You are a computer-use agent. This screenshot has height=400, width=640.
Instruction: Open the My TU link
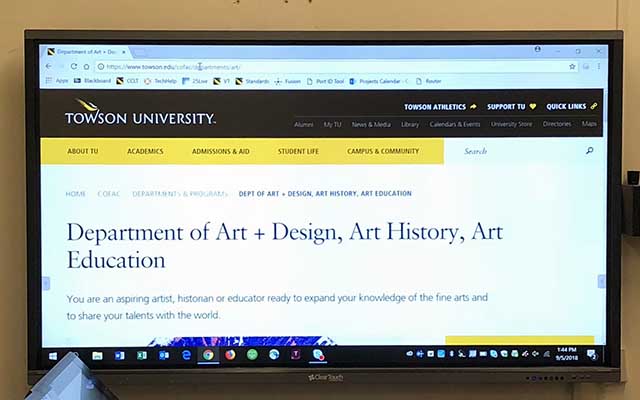click(332, 124)
